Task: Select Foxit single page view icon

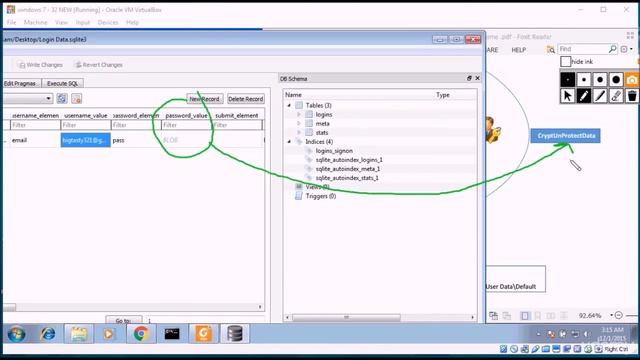Action: [525, 316]
